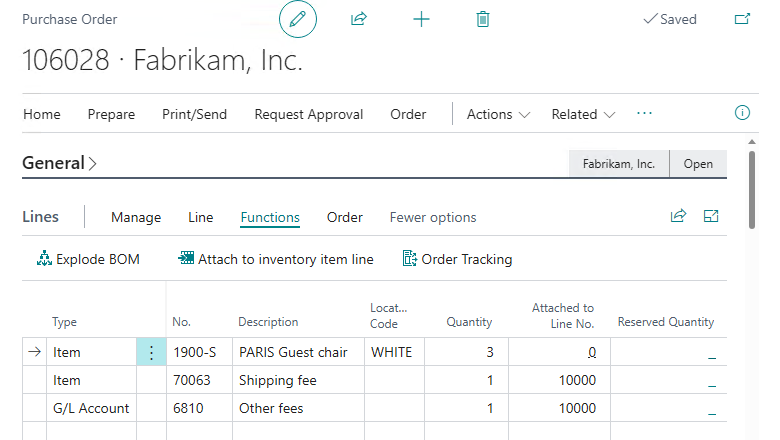Expand Lines section to full view
Screen dimensions: 780x440
711,216
